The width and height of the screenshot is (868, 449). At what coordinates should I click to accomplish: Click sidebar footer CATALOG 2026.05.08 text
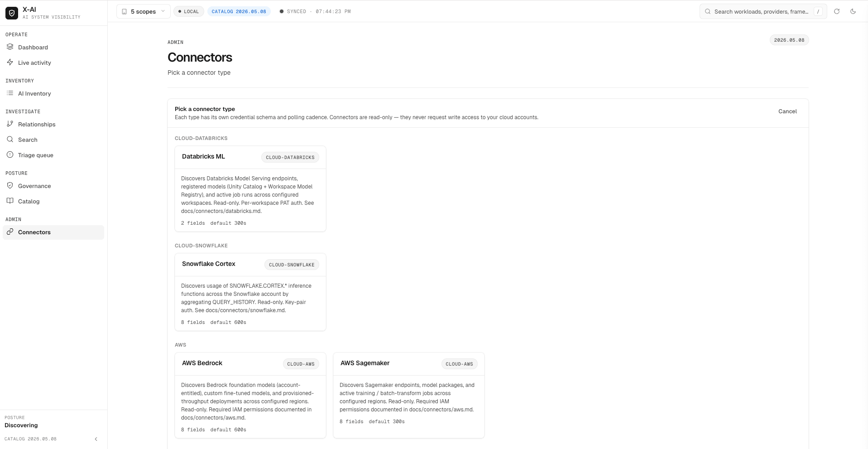30,439
